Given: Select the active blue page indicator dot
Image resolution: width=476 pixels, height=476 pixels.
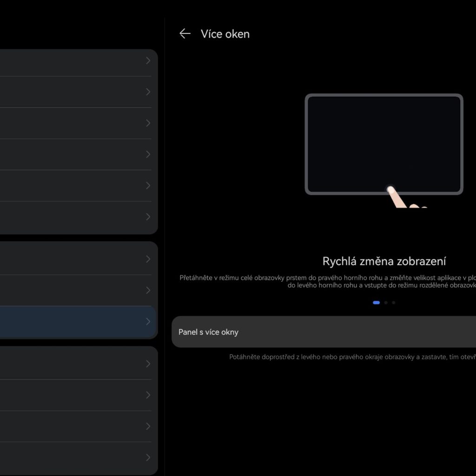Looking at the screenshot, I should click(376, 303).
